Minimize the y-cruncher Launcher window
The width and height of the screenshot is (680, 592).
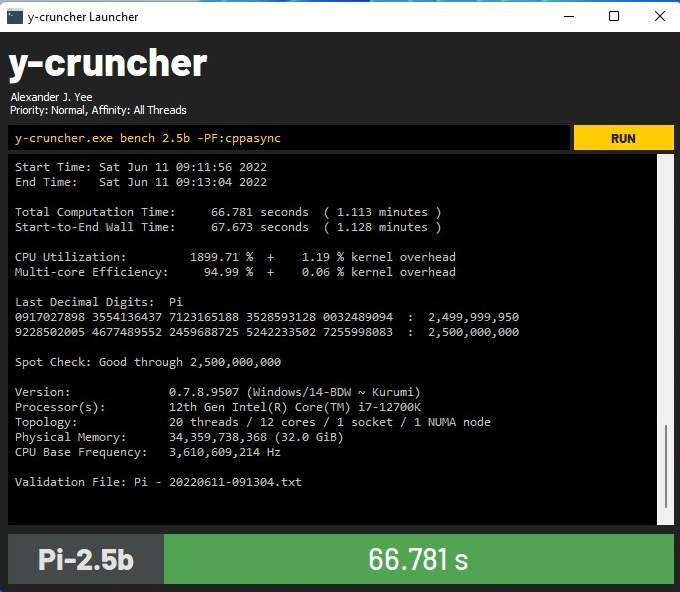click(569, 16)
